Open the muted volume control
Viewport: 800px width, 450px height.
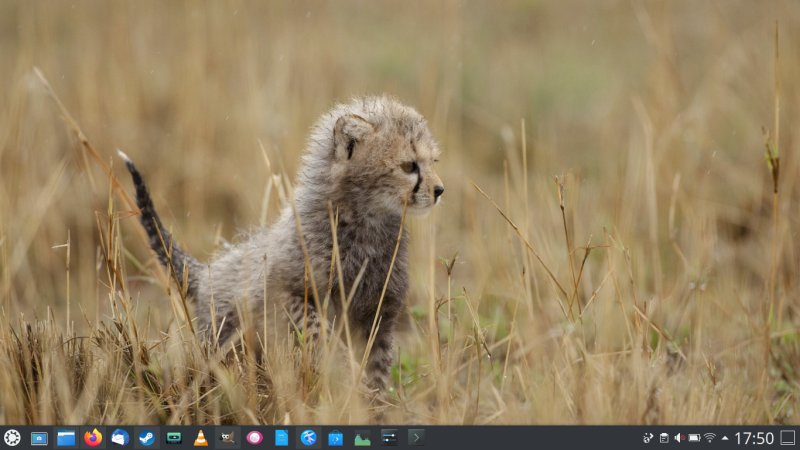click(x=678, y=438)
